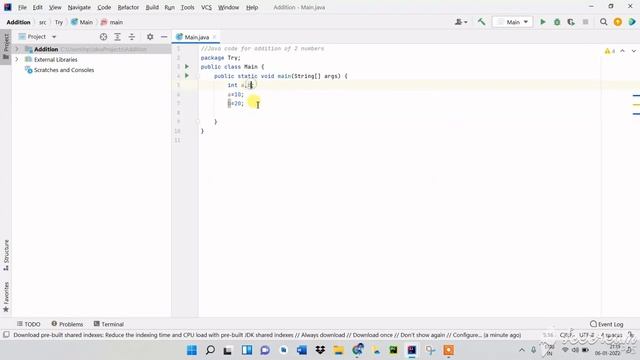The width and height of the screenshot is (640, 360).
Task: Click the package Try; line
Action: (x=220, y=58)
